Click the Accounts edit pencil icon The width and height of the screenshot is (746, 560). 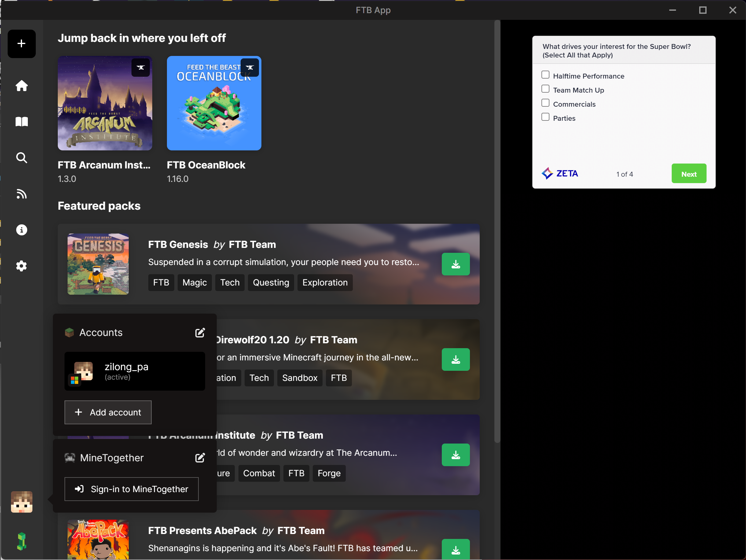pyautogui.click(x=200, y=333)
